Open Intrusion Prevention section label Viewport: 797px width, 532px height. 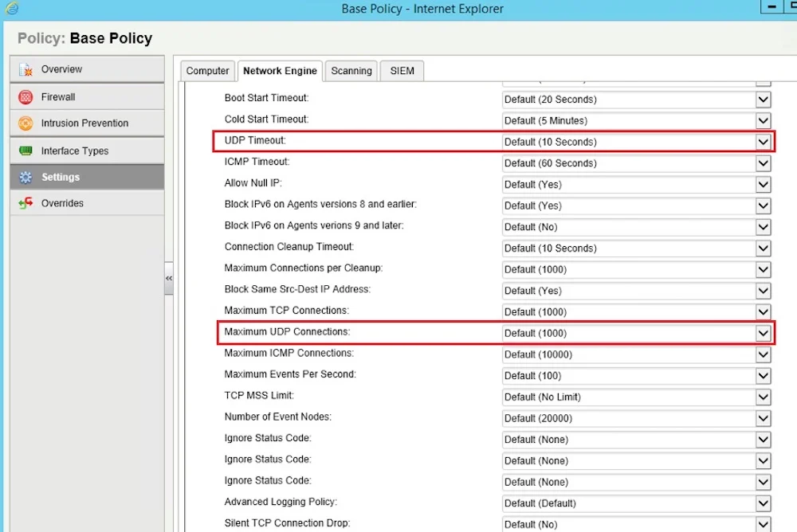click(x=85, y=123)
